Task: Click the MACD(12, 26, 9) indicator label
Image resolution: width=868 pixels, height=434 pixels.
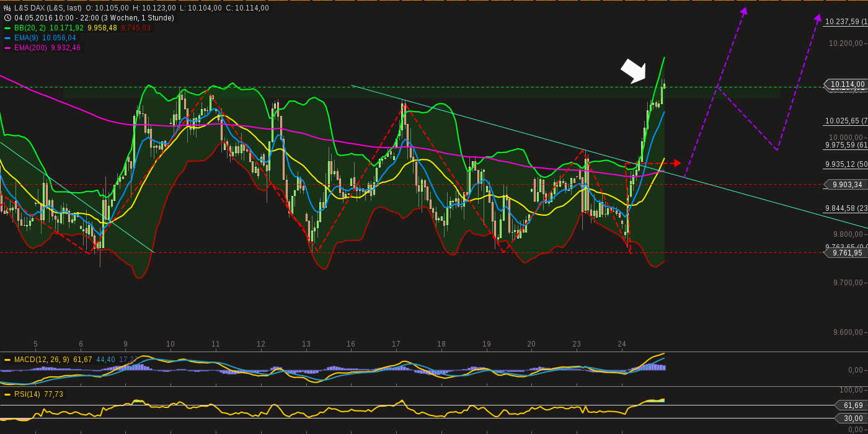Action: click(42, 360)
